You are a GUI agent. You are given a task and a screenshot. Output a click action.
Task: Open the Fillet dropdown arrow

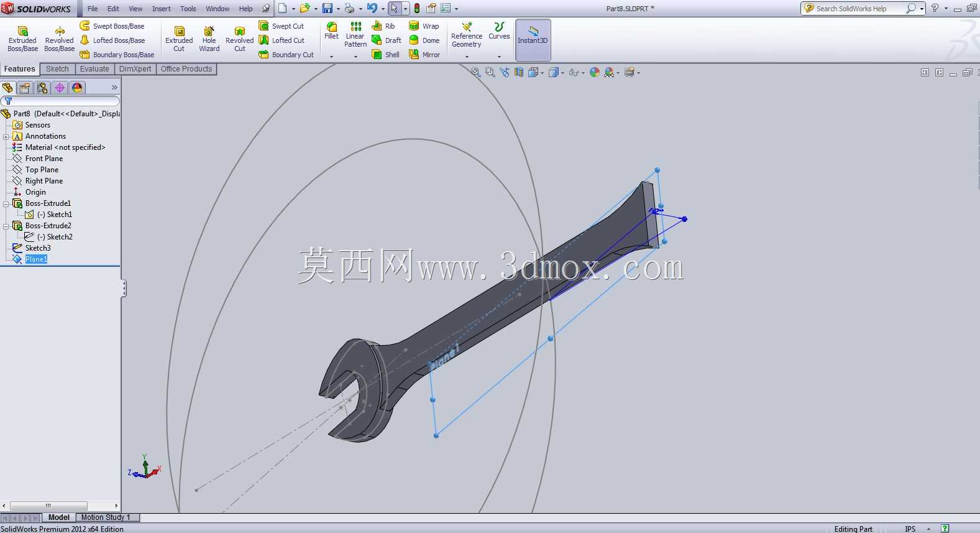(x=332, y=57)
